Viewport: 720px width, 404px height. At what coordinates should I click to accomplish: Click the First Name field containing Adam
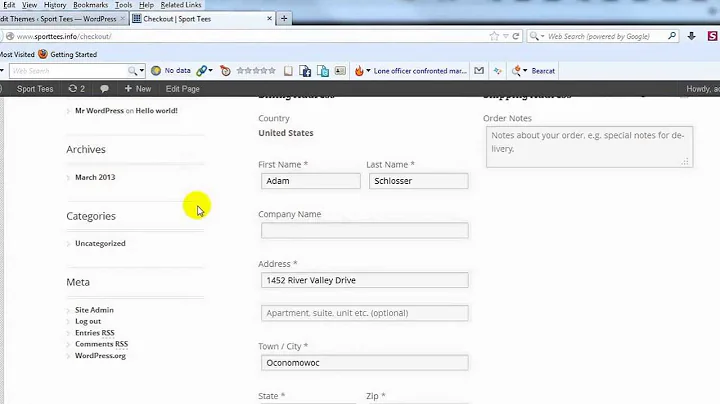[x=311, y=181]
